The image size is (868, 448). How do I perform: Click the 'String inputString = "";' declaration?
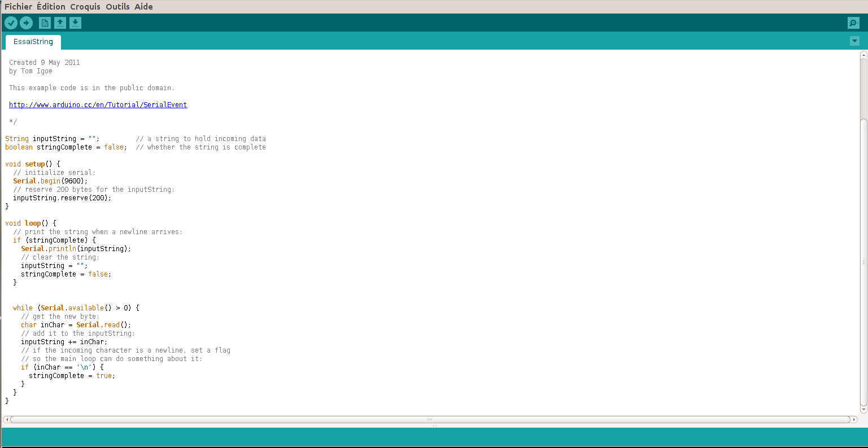click(x=52, y=139)
